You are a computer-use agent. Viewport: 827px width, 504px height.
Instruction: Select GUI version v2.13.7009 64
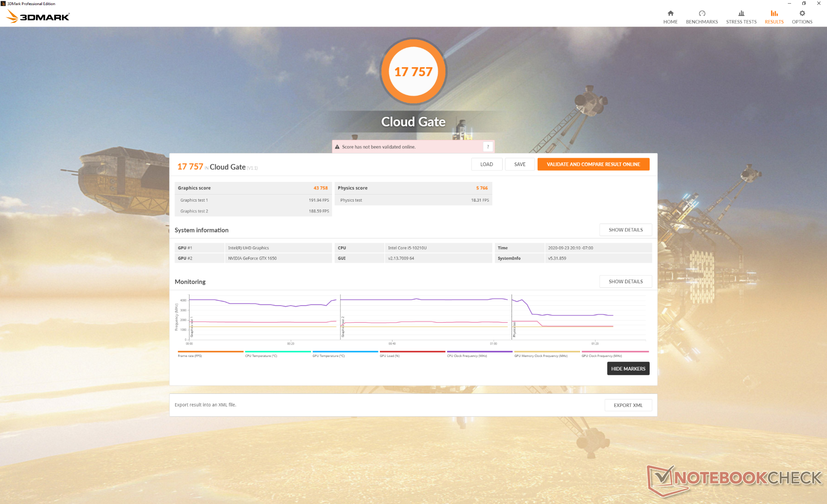pos(438,258)
